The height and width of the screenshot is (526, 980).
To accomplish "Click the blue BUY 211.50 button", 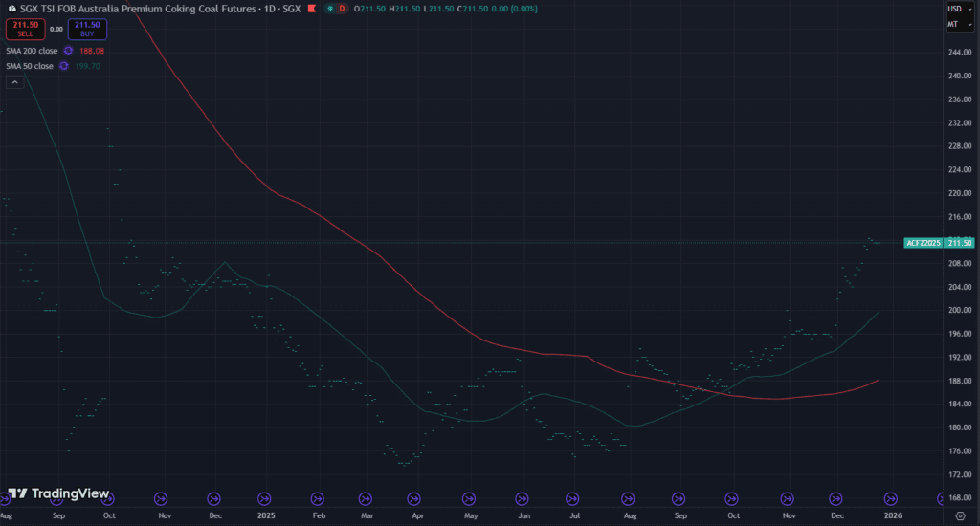I will [x=86, y=29].
